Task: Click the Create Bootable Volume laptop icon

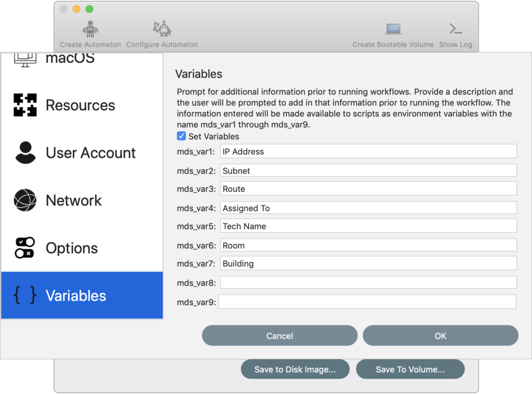Action: point(393,29)
